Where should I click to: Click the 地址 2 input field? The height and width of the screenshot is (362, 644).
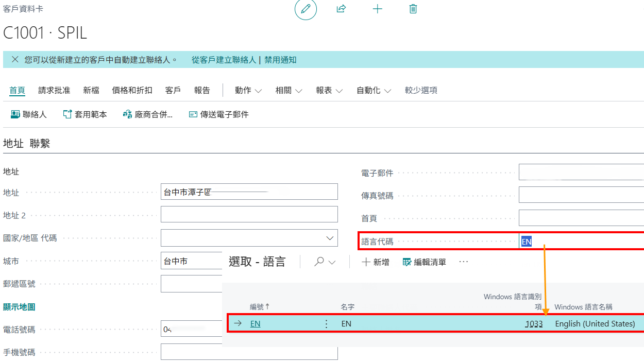coord(249,214)
